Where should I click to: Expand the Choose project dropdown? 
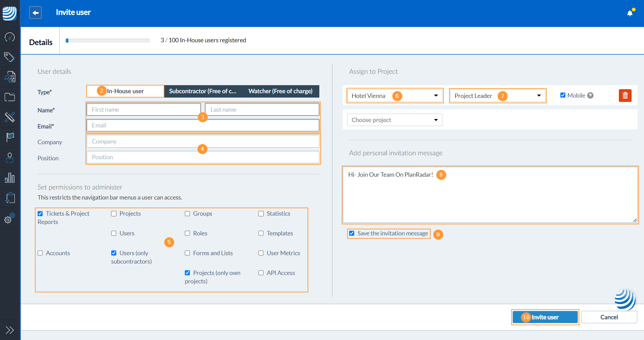tap(394, 120)
